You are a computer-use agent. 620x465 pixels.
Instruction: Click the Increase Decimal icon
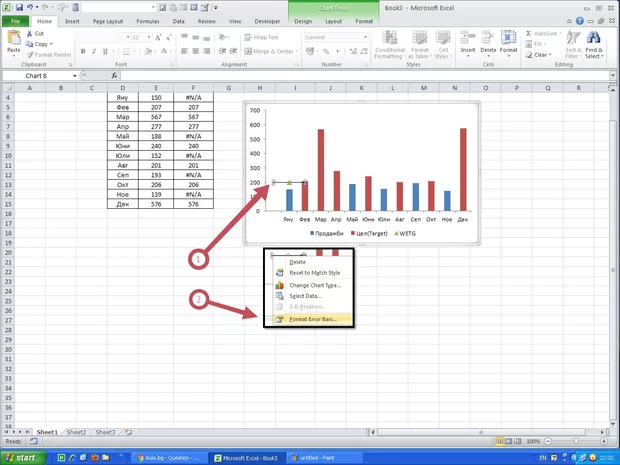(353, 51)
